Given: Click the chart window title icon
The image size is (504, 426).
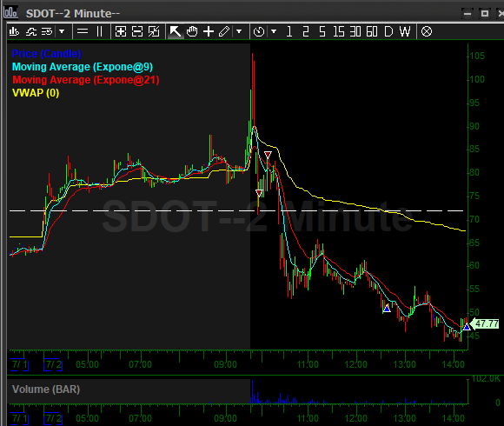Looking at the screenshot, I should coord(10,12).
